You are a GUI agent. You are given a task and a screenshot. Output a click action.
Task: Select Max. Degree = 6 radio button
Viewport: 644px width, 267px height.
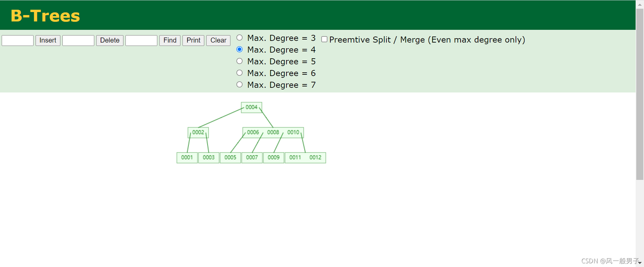[239, 73]
